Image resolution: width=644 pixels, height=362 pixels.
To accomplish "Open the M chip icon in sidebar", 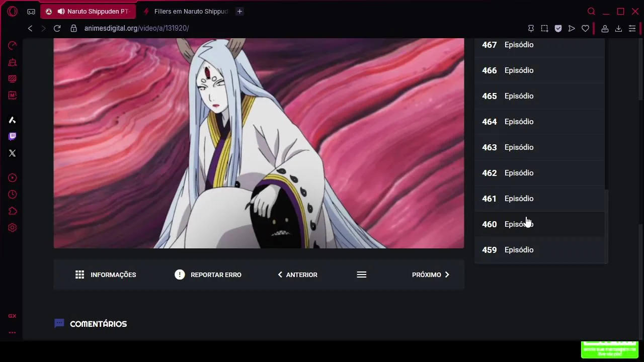I will click(x=13, y=95).
